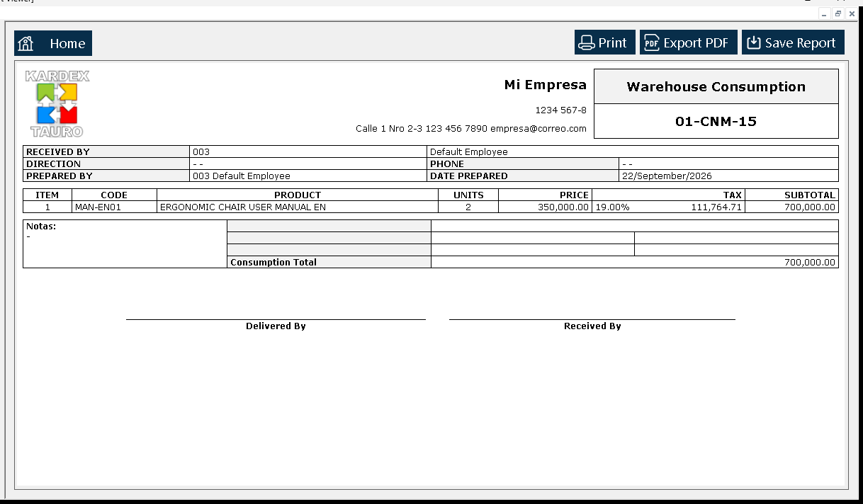Viewport: 863px width, 504px height.
Task: Click the printer icon
Action: pyautogui.click(x=586, y=43)
